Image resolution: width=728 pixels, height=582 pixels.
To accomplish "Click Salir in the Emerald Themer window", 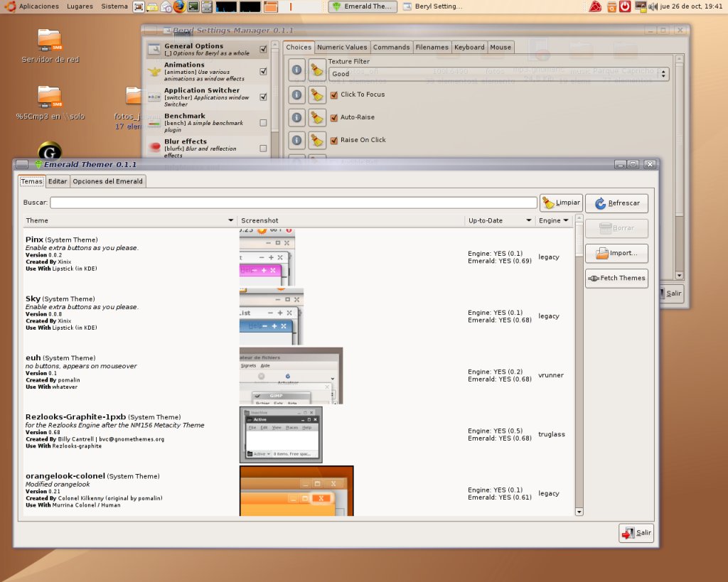I will coord(636,533).
